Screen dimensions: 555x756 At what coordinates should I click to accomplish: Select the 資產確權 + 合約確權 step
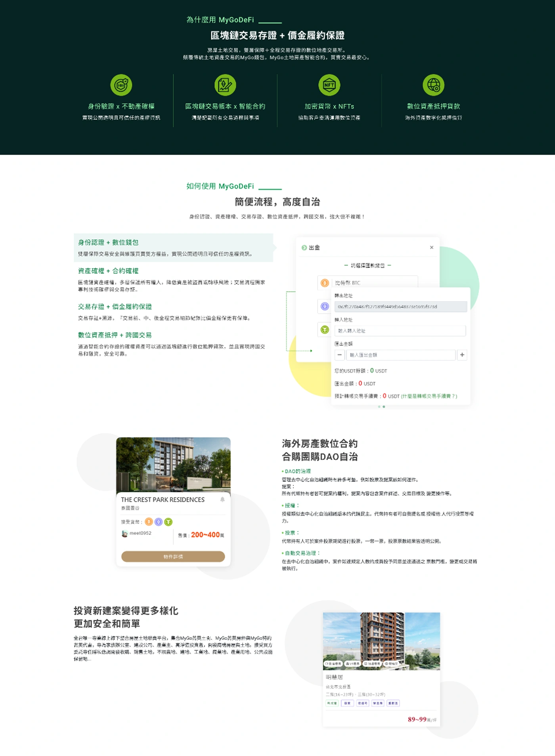174,279
